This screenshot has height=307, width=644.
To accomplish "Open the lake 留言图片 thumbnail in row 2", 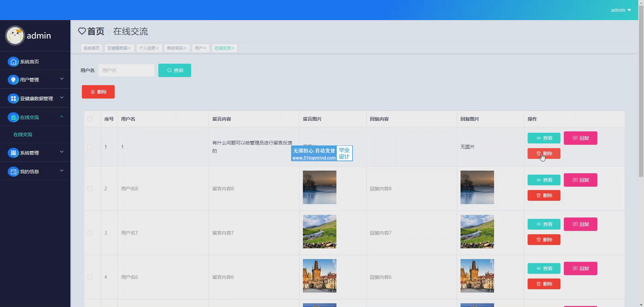I will 320,187.
